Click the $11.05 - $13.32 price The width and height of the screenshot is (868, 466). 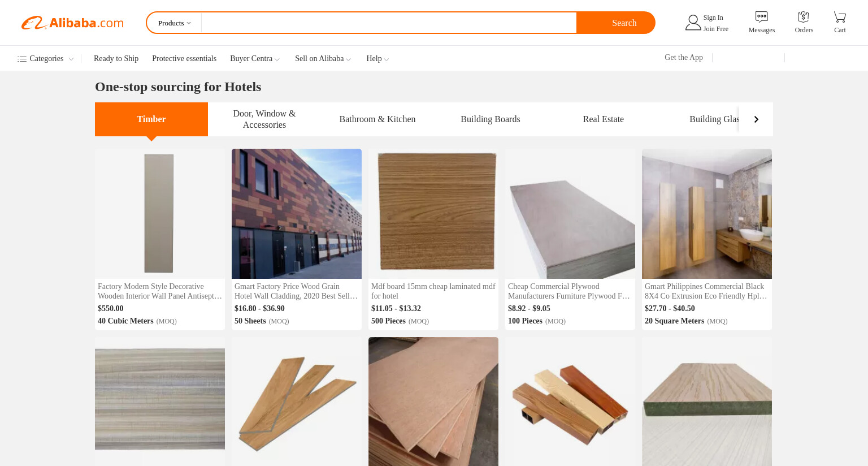pos(396,308)
